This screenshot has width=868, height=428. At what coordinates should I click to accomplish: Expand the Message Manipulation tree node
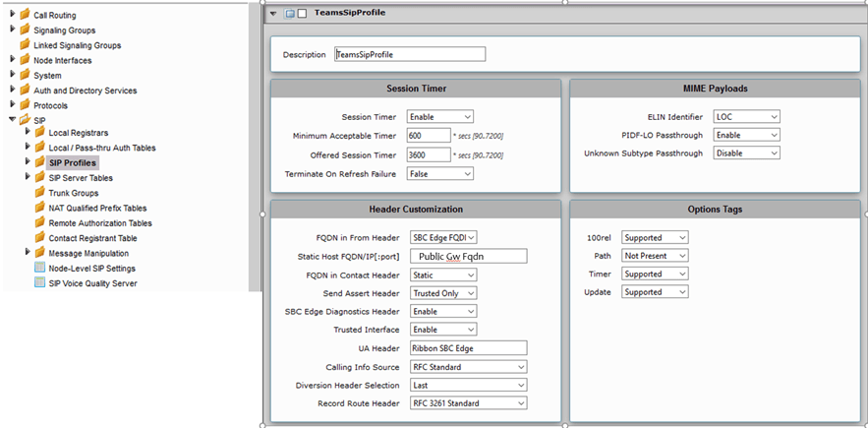click(x=27, y=253)
